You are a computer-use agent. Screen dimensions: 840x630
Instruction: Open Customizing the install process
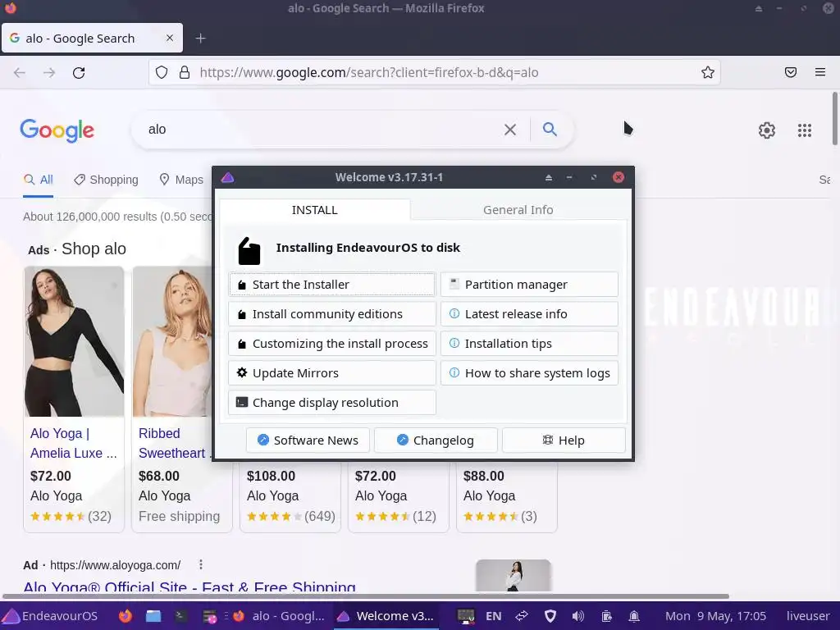331,344
